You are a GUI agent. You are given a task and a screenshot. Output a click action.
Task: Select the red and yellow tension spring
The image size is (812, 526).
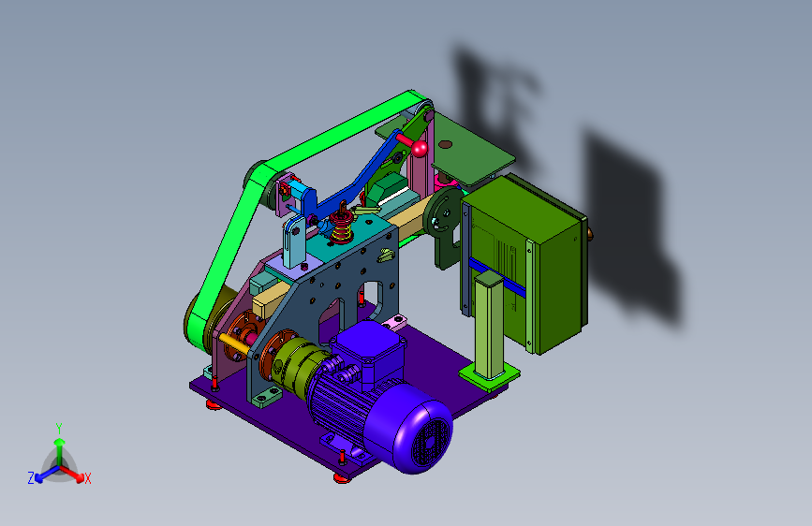[341, 227]
